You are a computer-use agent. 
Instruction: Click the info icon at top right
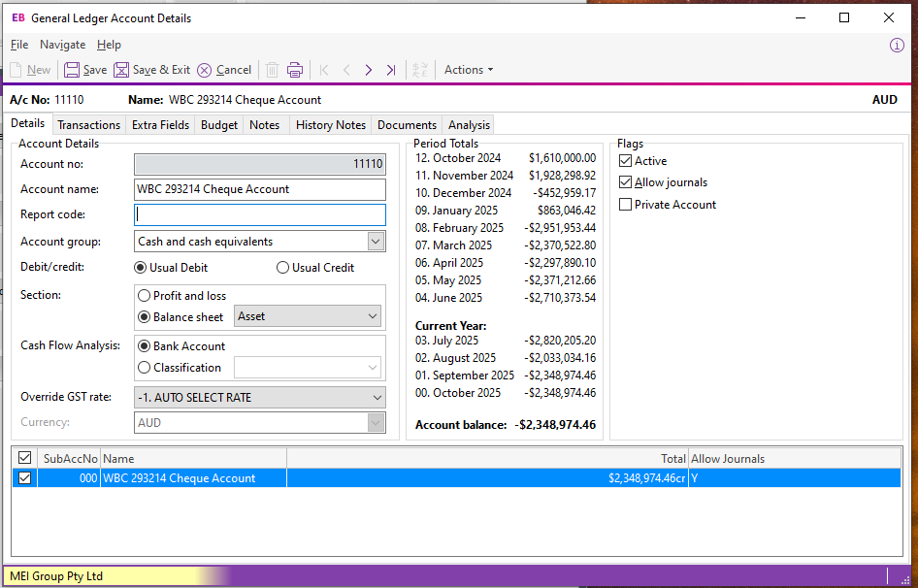897,45
